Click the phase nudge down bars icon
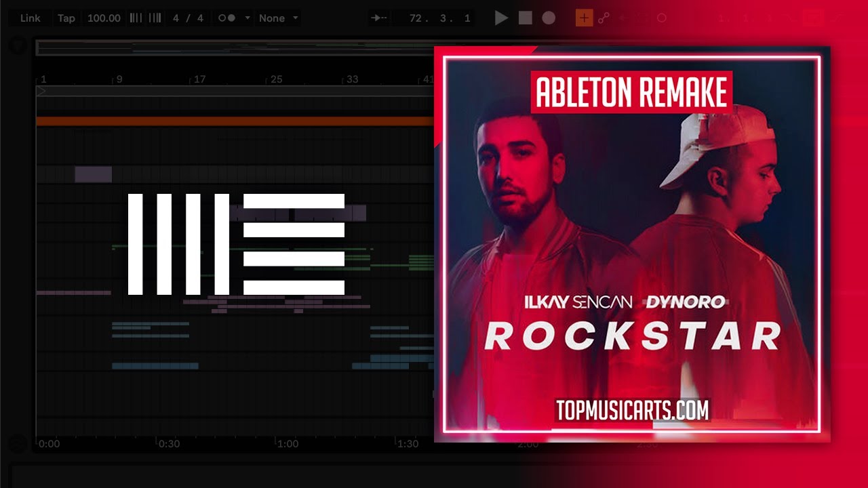Viewport: 868px width, 488px height. 136,18
